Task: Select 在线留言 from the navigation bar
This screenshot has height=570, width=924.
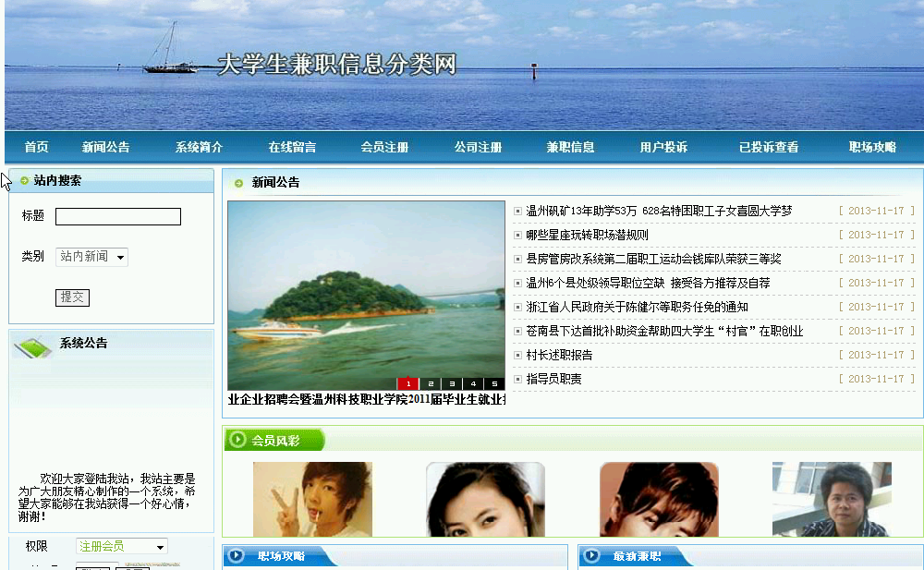Action: coord(292,148)
